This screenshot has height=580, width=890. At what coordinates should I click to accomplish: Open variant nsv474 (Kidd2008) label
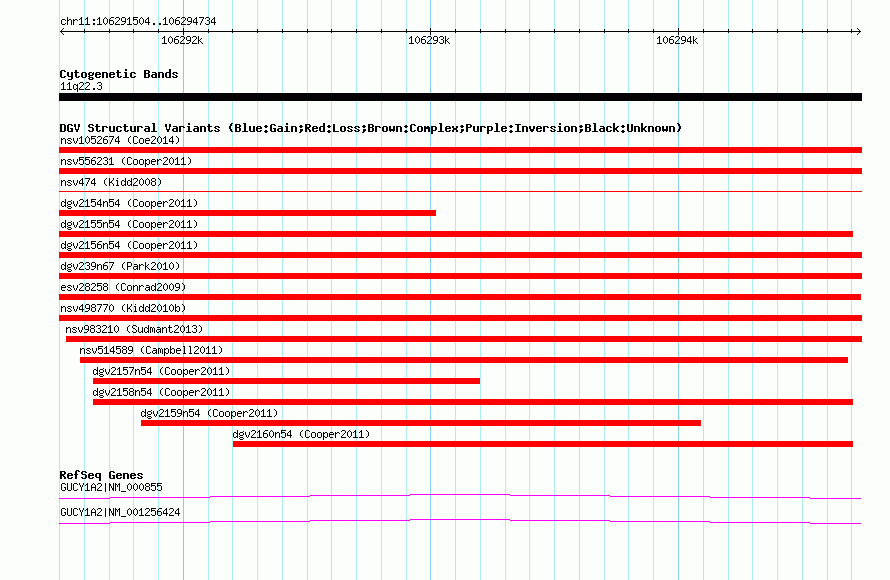pos(111,182)
